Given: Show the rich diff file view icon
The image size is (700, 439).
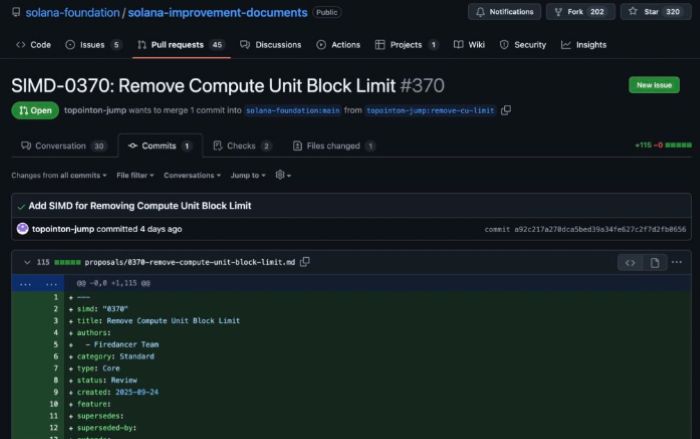Looking at the screenshot, I should click(654, 263).
